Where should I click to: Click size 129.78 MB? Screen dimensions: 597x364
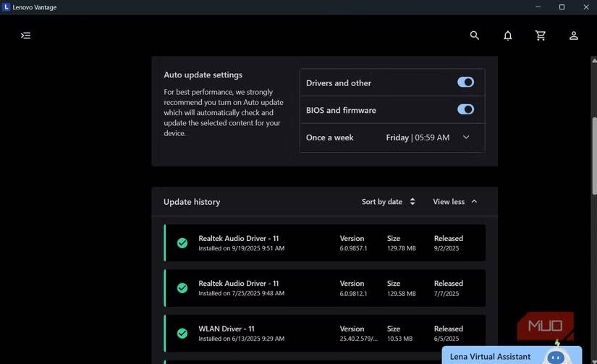(402, 248)
